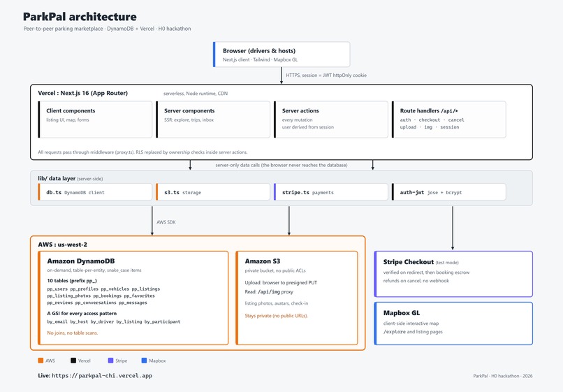Select the 'Route handlers /api/*' heading
This screenshot has width=563, height=392.
pyautogui.click(x=429, y=110)
